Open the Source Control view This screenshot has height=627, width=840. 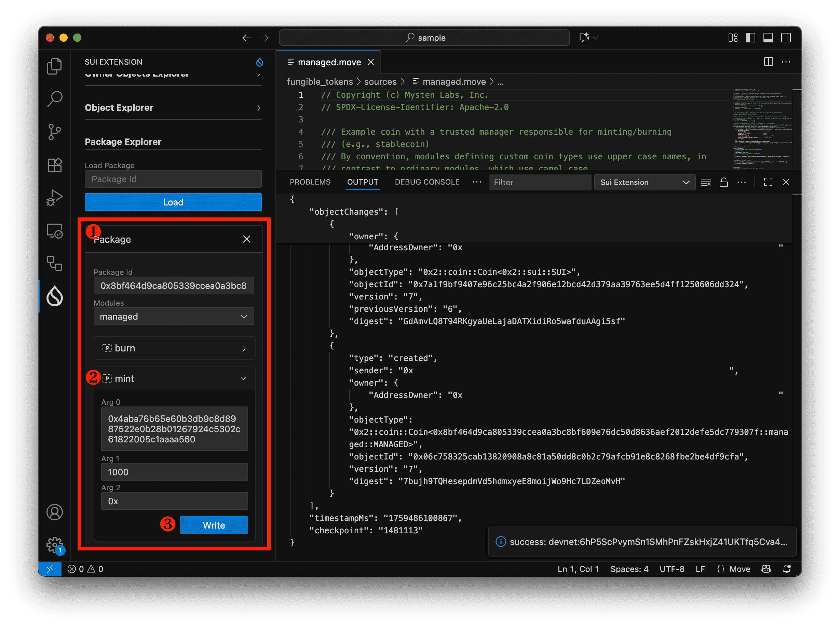pyautogui.click(x=55, y=132)
